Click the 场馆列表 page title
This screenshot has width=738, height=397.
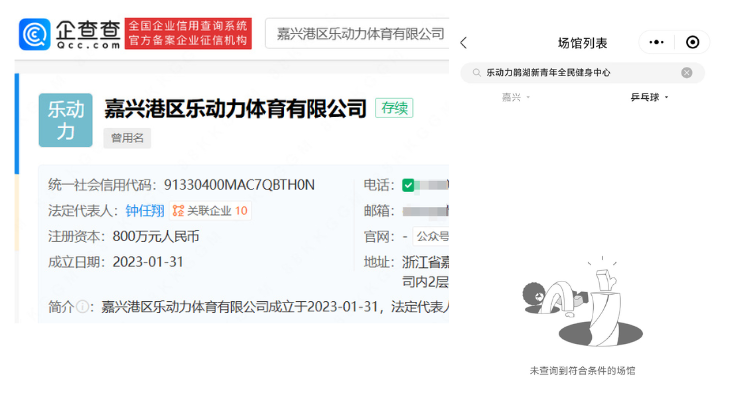tap(582, 43)
